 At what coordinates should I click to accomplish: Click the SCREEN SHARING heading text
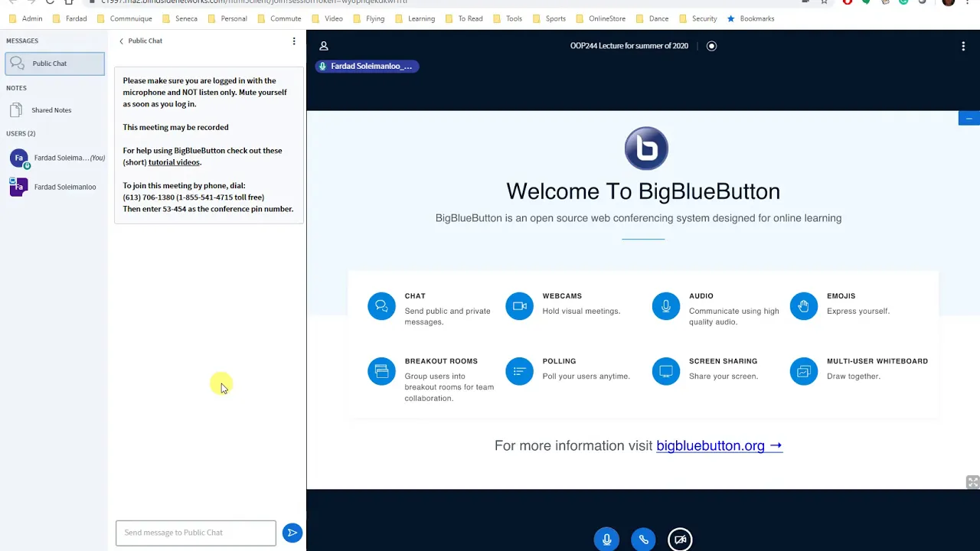(x=723, y=361)
